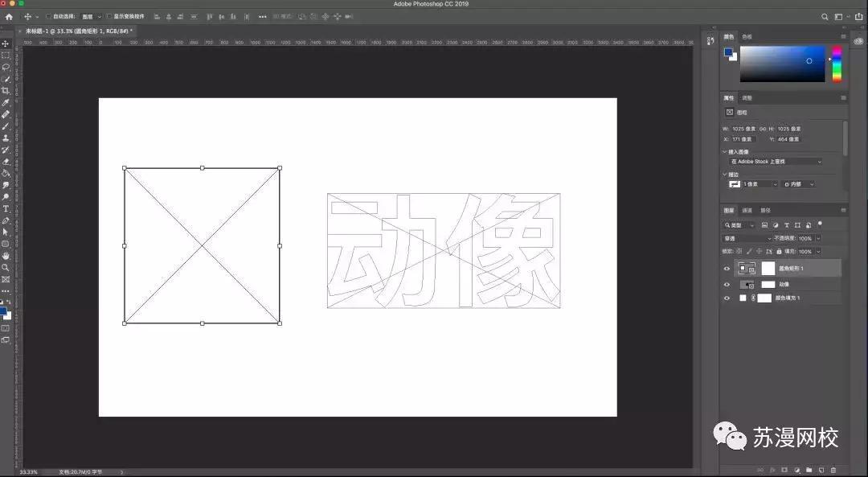The width and height of the screenshot is (868, 477).
Task: Select the Rectangular Marquee tool
Action: [x=6, y=55]
